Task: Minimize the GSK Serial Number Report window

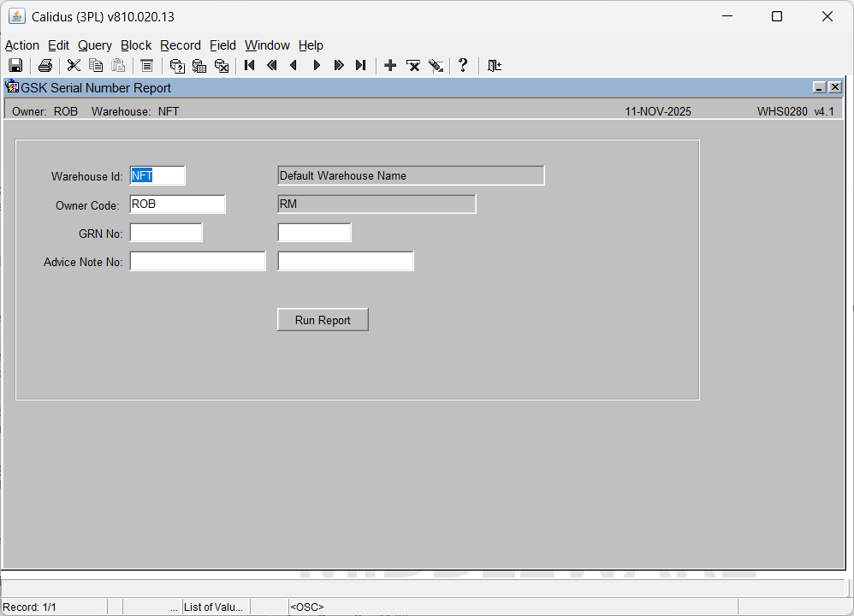Action: click(819, 87)
